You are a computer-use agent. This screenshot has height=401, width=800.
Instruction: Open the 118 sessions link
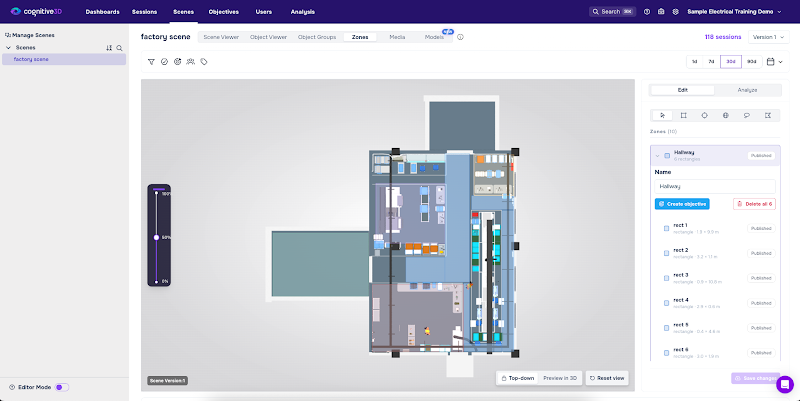723,37
